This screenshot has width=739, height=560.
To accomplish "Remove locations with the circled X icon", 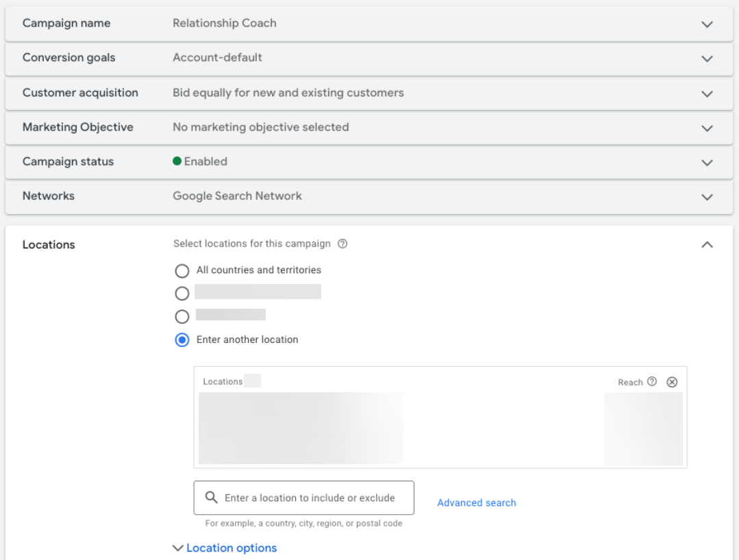I will 672,382.
